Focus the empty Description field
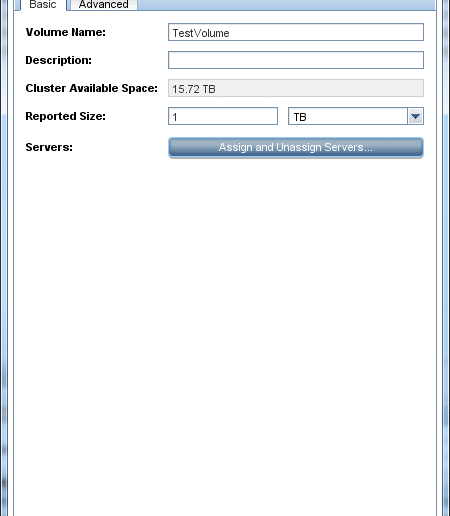The width and height of the screenshot is (450, 516). (x=296, y=60)
